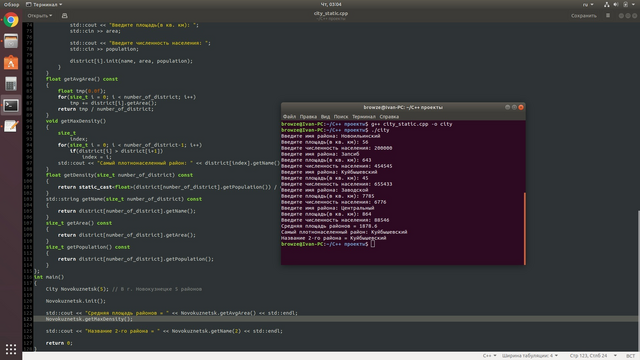The width and height of the screenshot is (640, 360).
Task: Click the new document icon beside Открыть
Action: pos(64,16)
